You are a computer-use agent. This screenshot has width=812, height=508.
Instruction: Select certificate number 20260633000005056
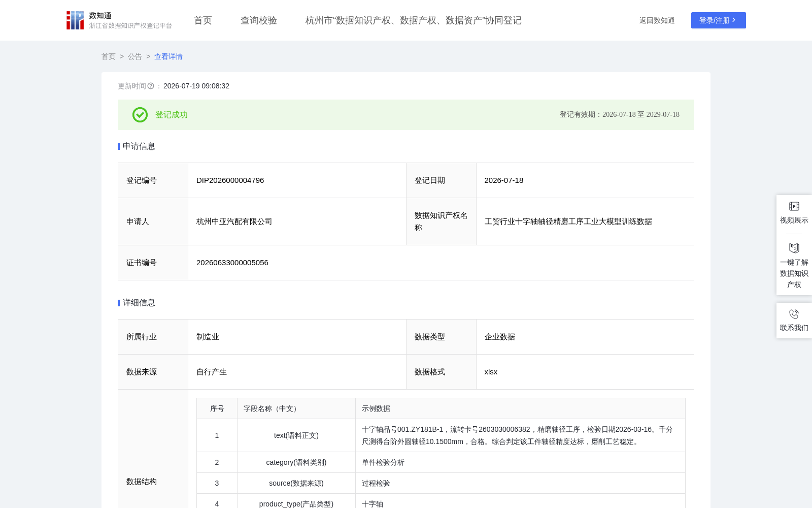pyautogui.click(x=232, y=263)
